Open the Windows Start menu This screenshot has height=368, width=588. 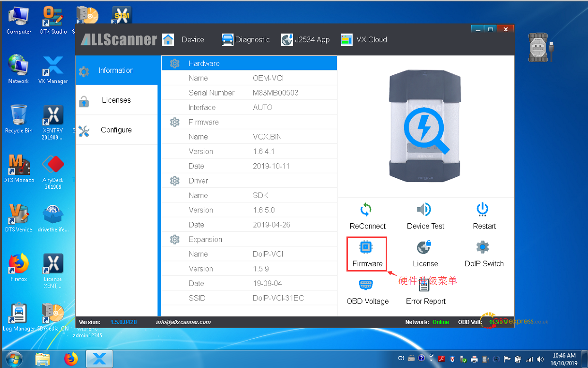[x=14, y=359]
